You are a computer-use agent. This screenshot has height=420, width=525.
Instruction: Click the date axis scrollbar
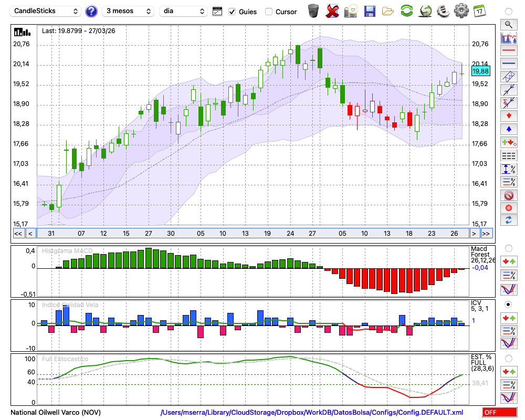253,234
